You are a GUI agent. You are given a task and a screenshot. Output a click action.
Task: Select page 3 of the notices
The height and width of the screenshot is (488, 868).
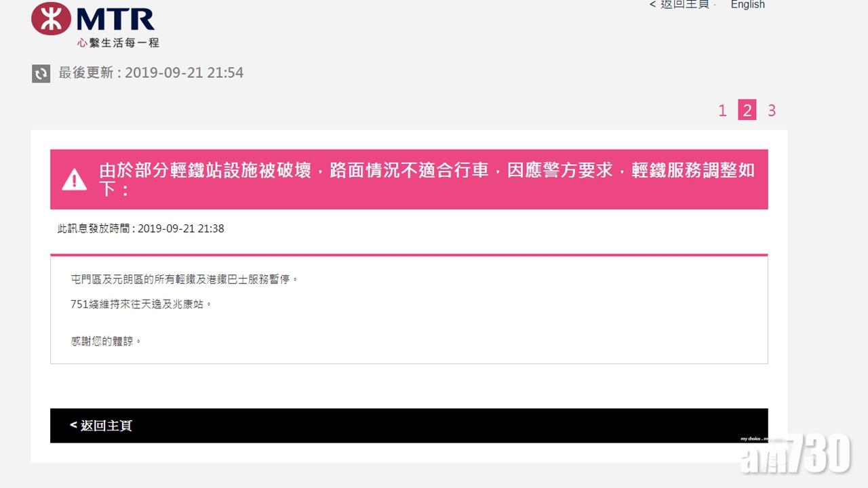[772, 110]
